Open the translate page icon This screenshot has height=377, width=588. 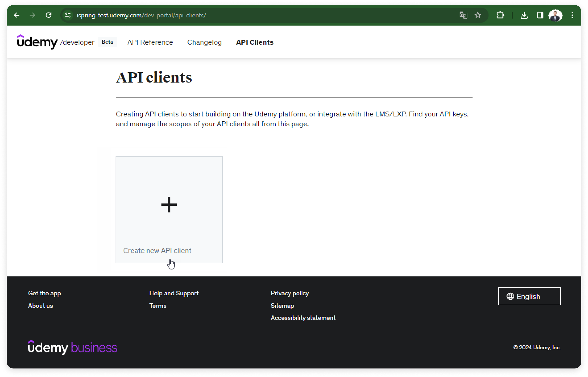click(x=463, y=15)
